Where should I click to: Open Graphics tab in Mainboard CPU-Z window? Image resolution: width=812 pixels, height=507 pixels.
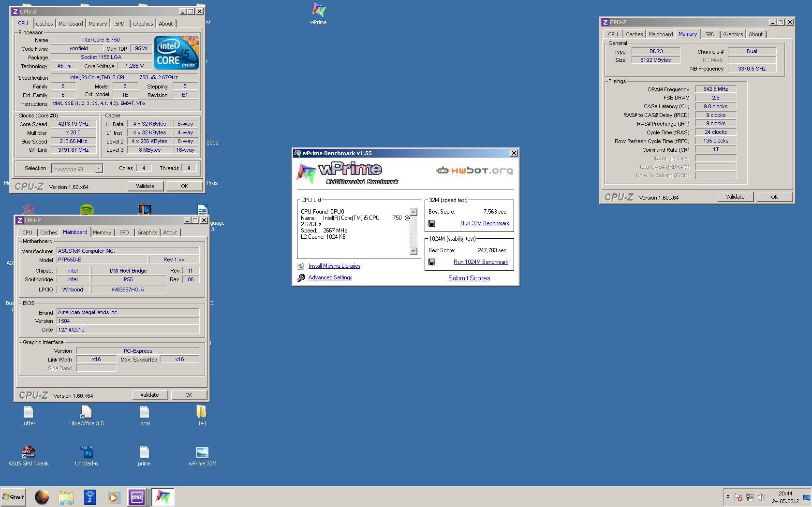[147, 232]
